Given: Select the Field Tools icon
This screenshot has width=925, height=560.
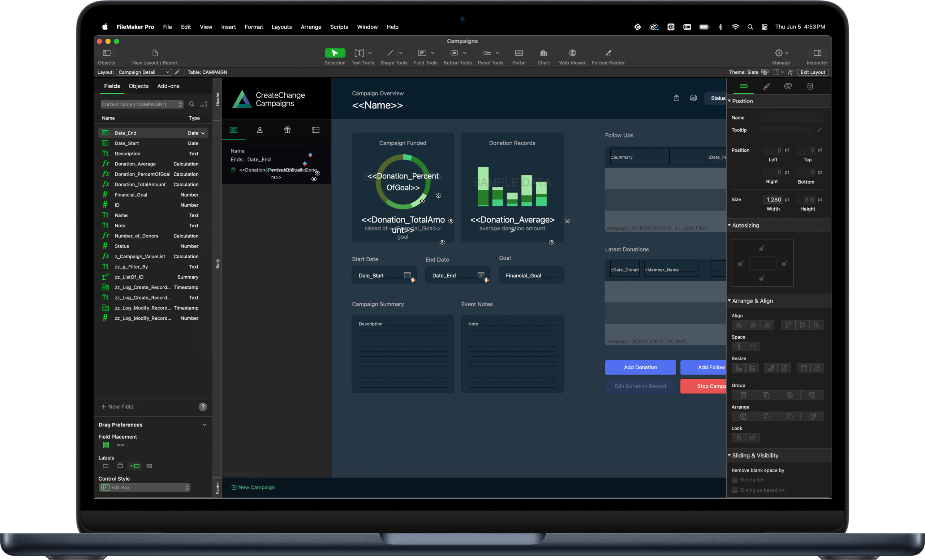Looking at the screenshot, I should [x=422, y=53].
